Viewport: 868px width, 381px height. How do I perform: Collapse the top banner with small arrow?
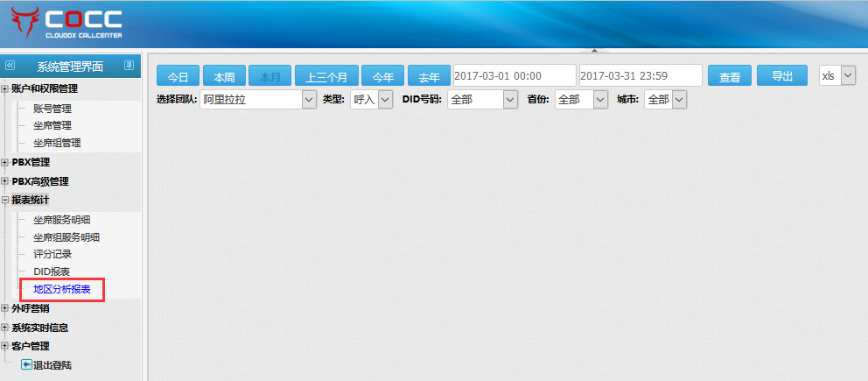click(593, 51)
